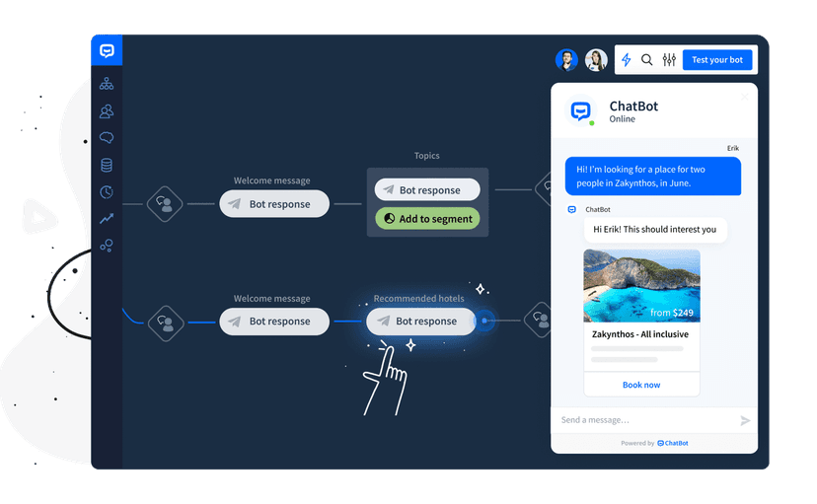The image size is (817, 504).
Task: Select Bot response inside the Topics group
Action: 427,190
